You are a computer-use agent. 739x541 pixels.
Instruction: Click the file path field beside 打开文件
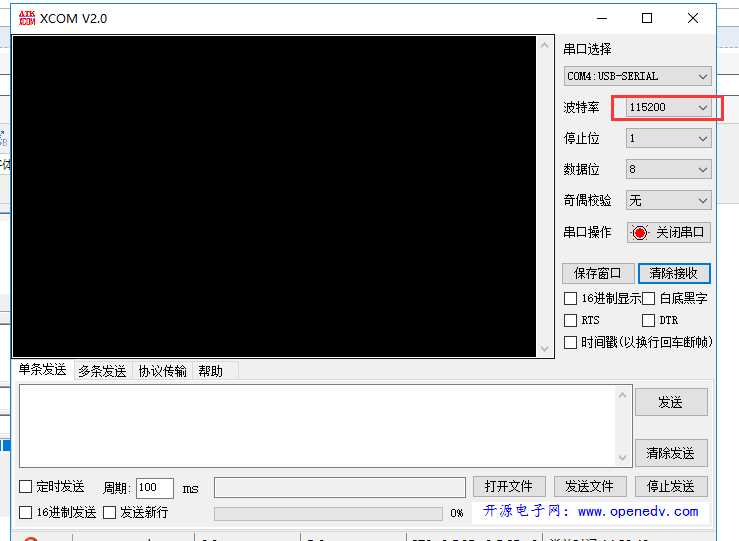coord(339,488)
